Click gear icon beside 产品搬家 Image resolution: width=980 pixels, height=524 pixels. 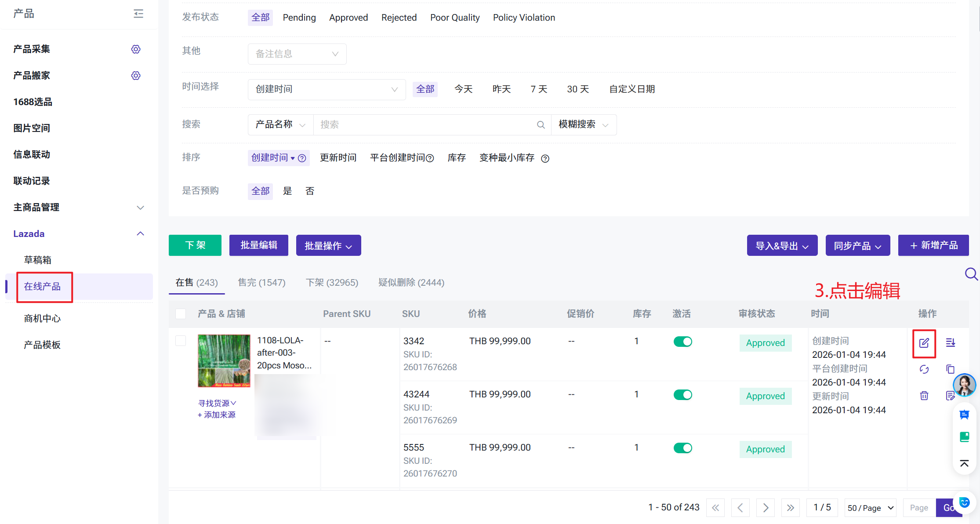(x=136, y=76)
